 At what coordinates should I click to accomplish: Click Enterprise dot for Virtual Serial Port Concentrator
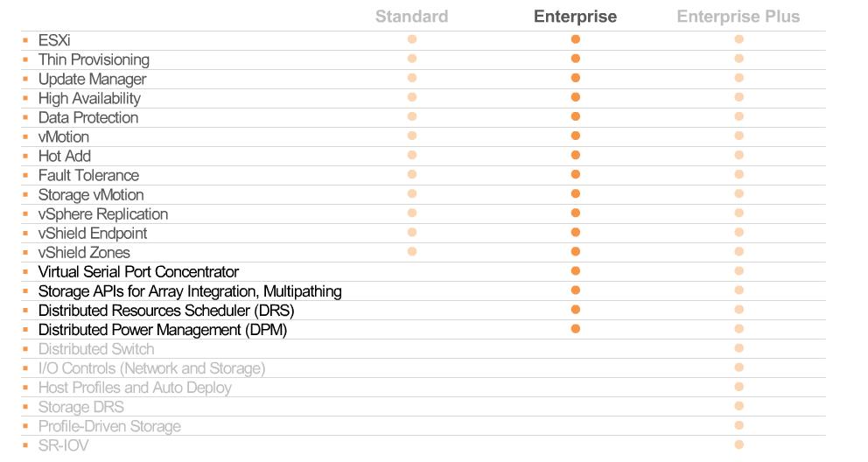(x=576, y=271)
